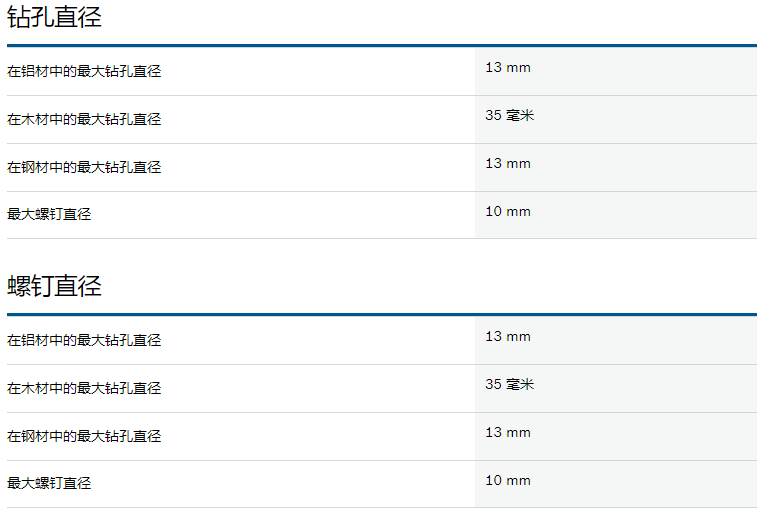Select 在钢材中的最大钻孔直径 under 螺钉直径
Viewport: 766px width, 512px height.
coord(84,436)
